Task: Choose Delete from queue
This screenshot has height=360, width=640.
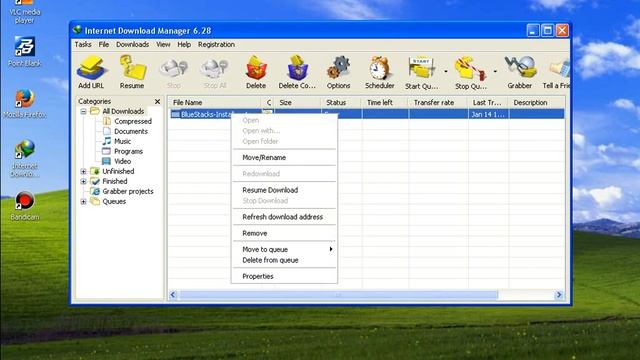Action: tap(284, 260)
